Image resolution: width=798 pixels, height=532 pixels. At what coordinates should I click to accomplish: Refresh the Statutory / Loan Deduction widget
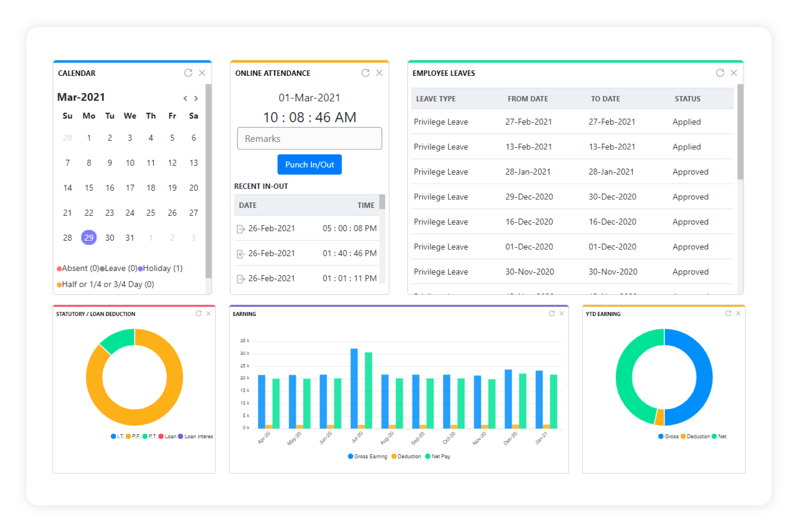(x=198, y=313)
